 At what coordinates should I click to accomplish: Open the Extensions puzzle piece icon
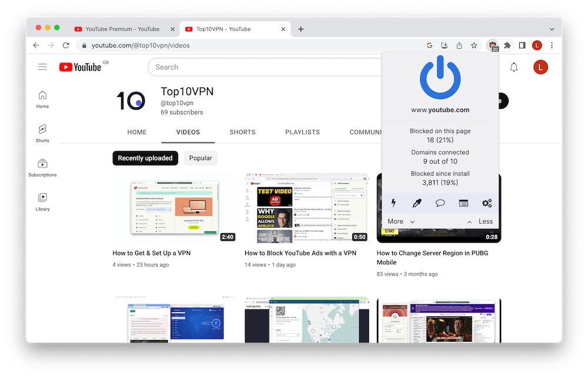(x=507, y=45)
